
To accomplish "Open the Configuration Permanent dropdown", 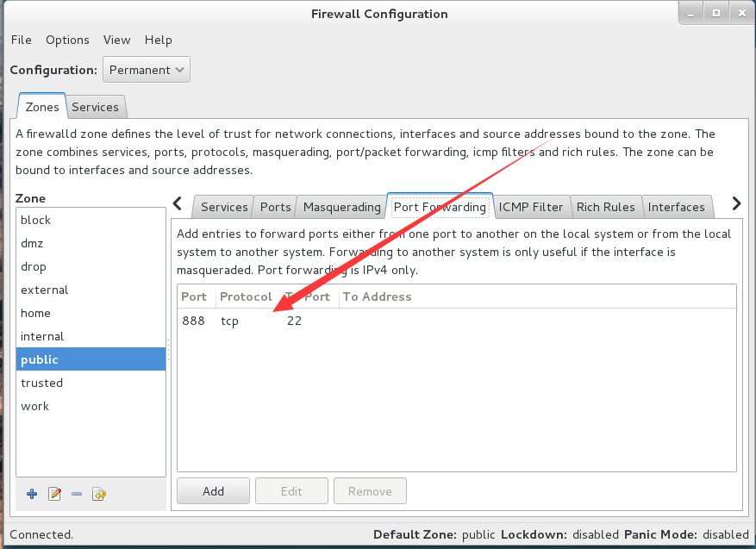I will [146, 70].
